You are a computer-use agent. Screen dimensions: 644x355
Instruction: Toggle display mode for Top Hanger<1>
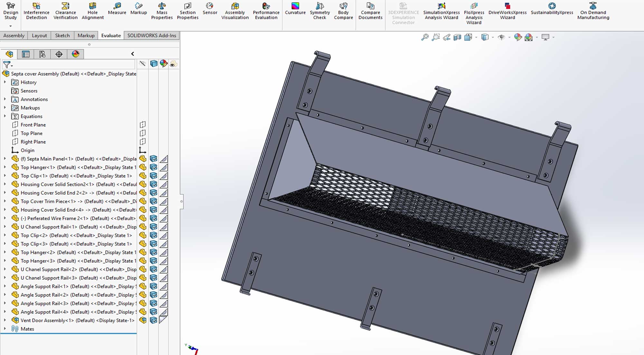pos(154,167)
